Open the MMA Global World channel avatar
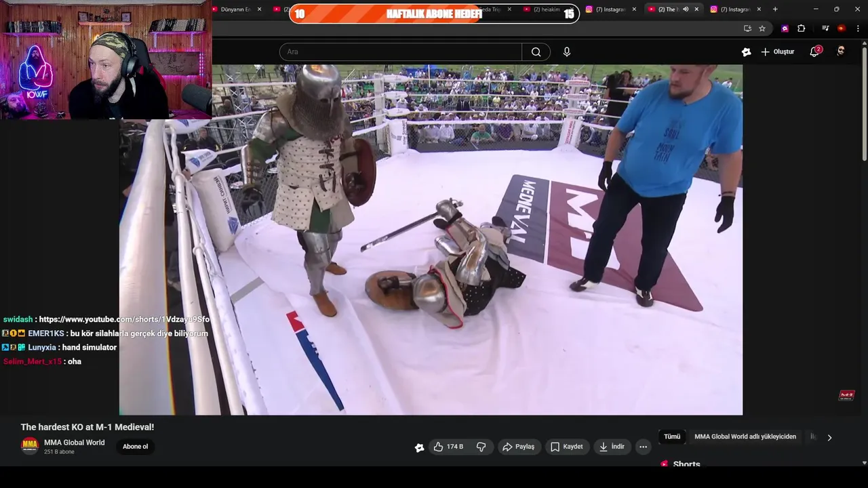 [x=30, y=445]
